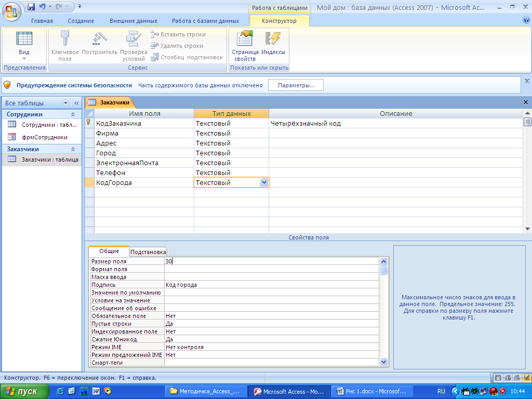
Task: Open the undo history dropdown arrow
Action: [50, 6]
